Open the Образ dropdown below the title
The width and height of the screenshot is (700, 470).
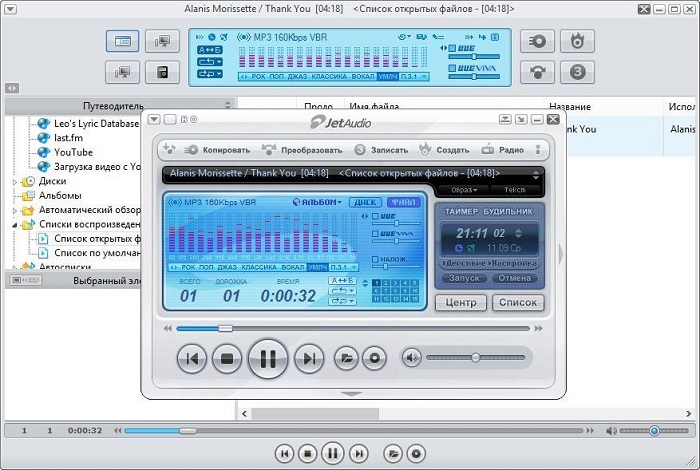[x=464, y=190]
